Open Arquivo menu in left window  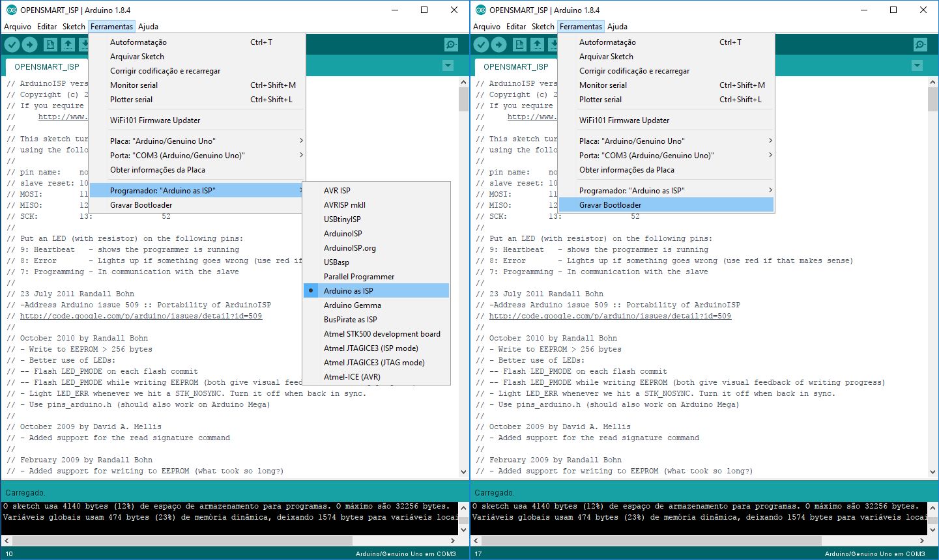point(18,27)
